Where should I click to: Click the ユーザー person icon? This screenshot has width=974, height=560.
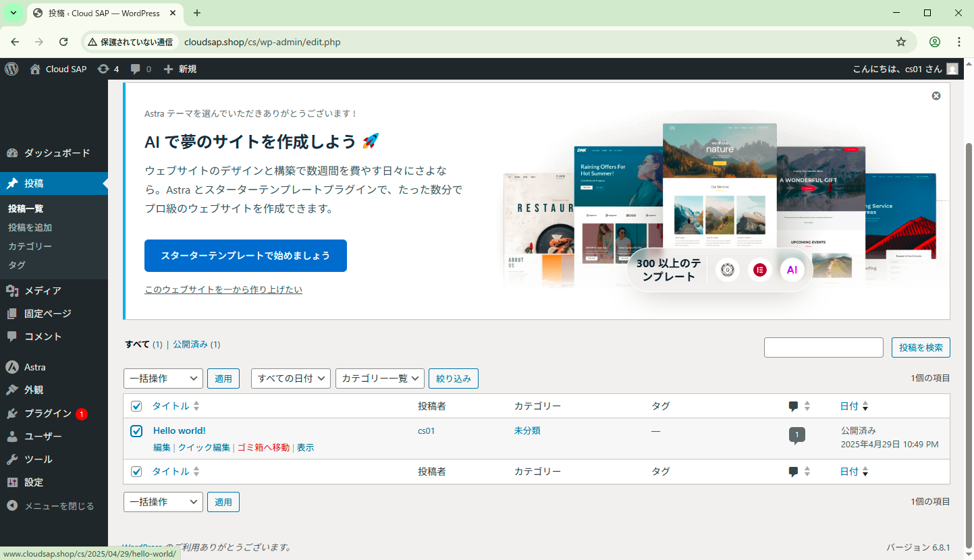tap(11, 437)
